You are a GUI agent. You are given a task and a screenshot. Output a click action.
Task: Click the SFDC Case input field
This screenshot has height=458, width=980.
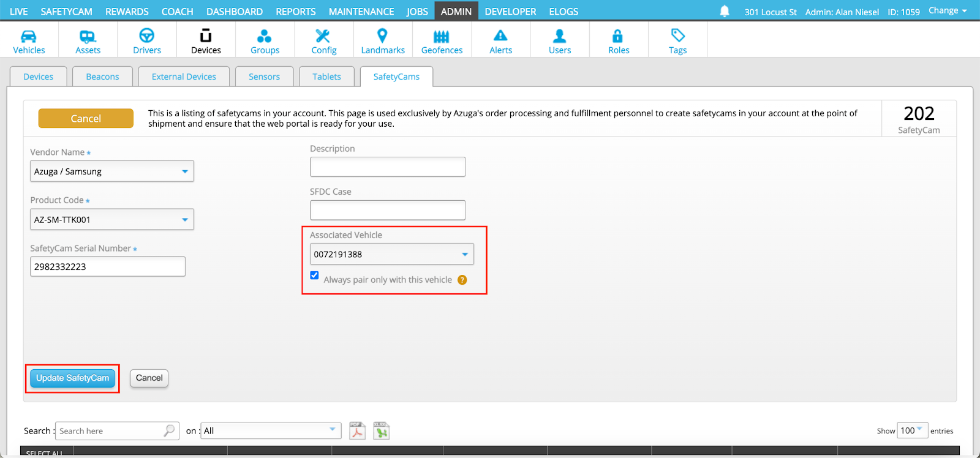(388, 210)
